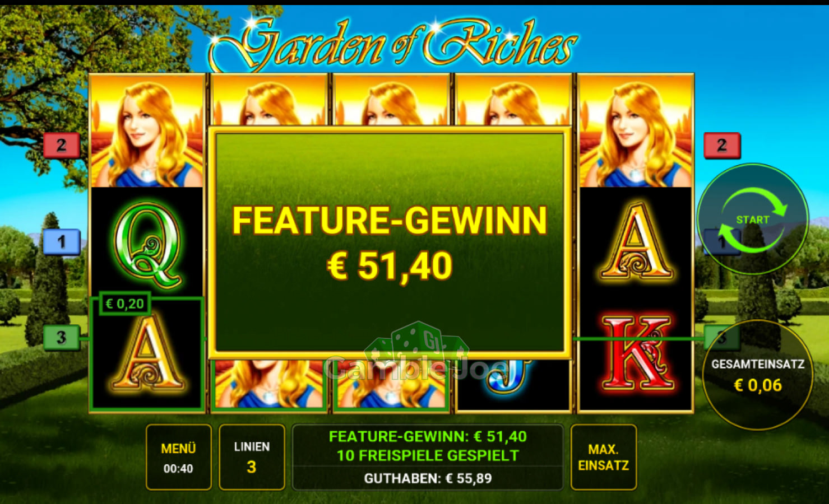Change the LINIEN 3 lines setting

click(x=252, y=458)
